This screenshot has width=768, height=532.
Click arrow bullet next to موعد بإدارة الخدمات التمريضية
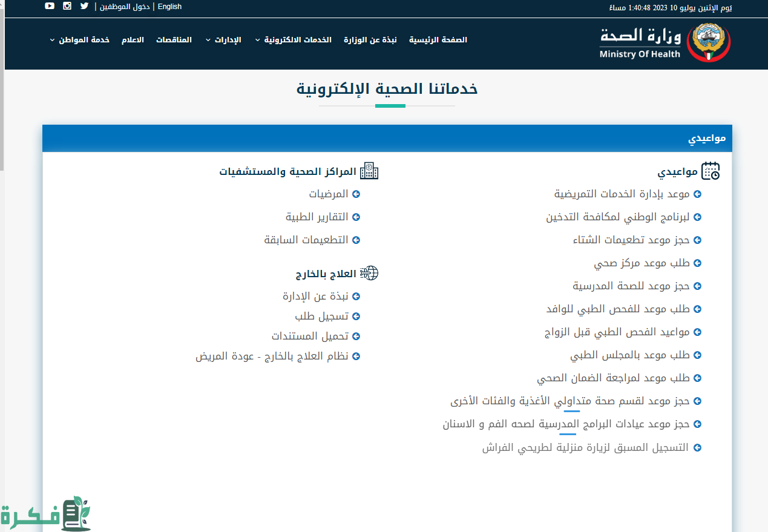point(697,194)
